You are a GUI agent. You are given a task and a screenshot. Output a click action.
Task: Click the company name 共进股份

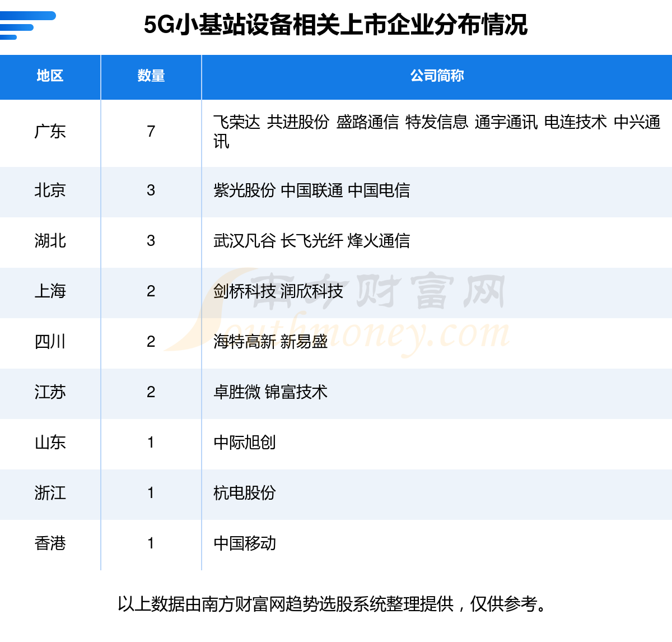tap(298, 122)
